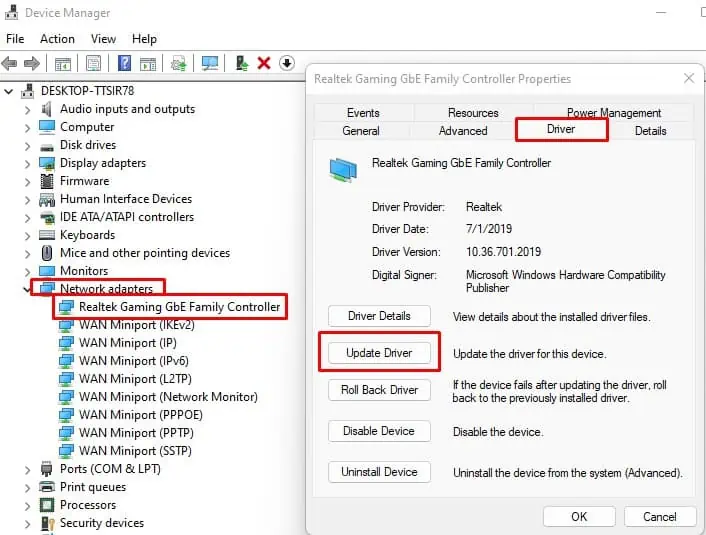
Task: Switch to the Power Management tab
Action: 614,113
